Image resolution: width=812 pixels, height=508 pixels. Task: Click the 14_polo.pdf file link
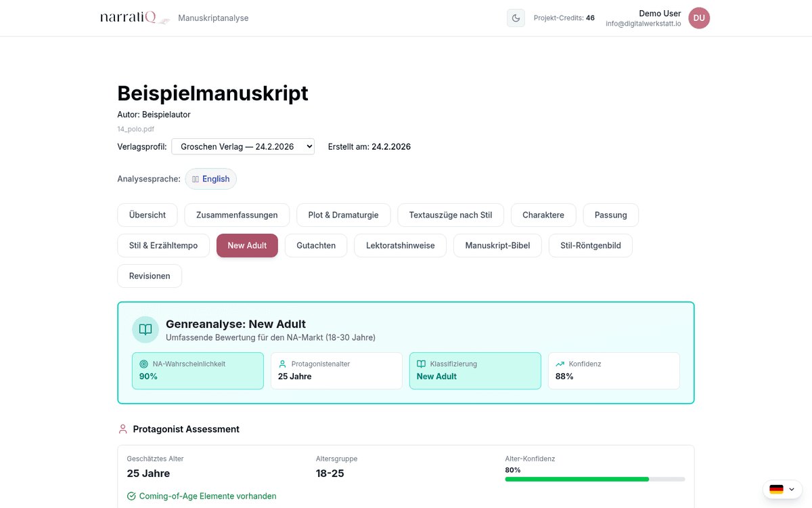click(135, 129)
